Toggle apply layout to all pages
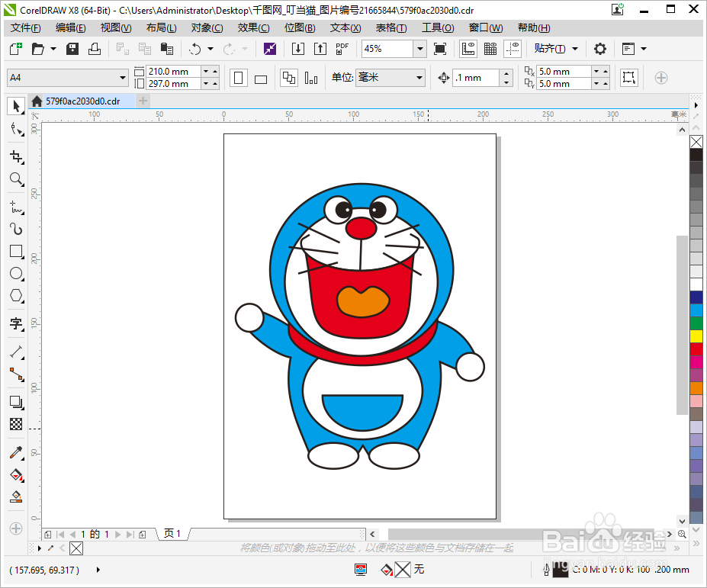Image resolution: width=707 pixels, height=588 pixels. [x=288, y=78]
